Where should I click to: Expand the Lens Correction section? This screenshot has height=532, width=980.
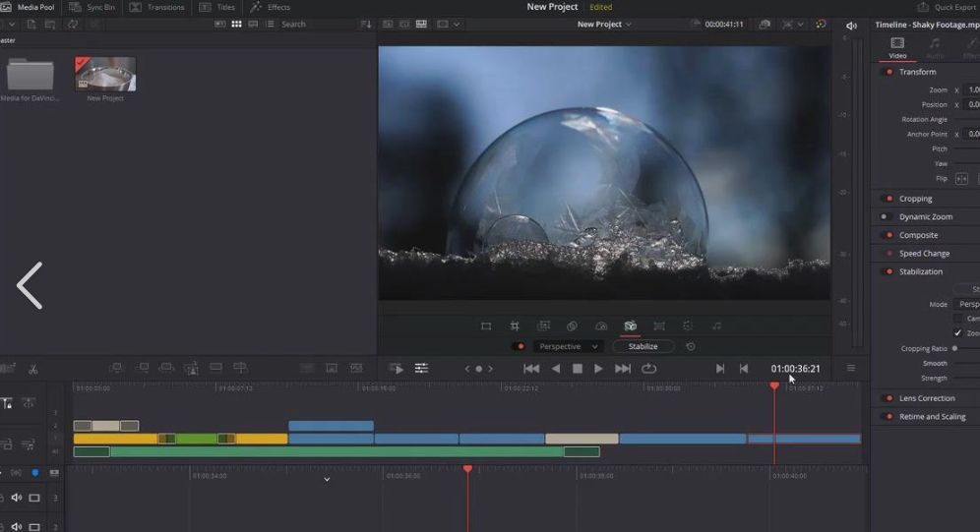click(926, 397)
